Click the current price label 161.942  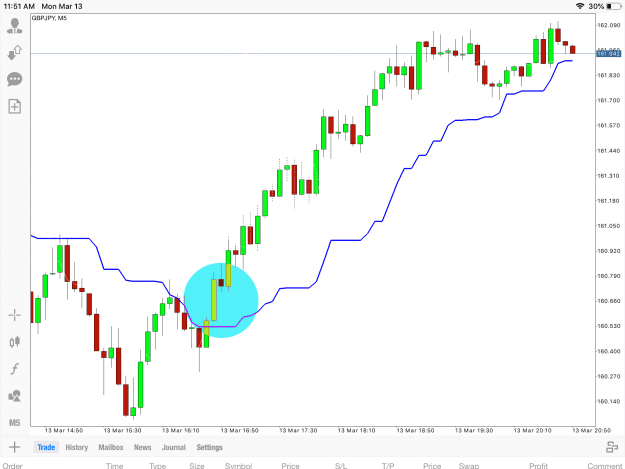(608, 53)
